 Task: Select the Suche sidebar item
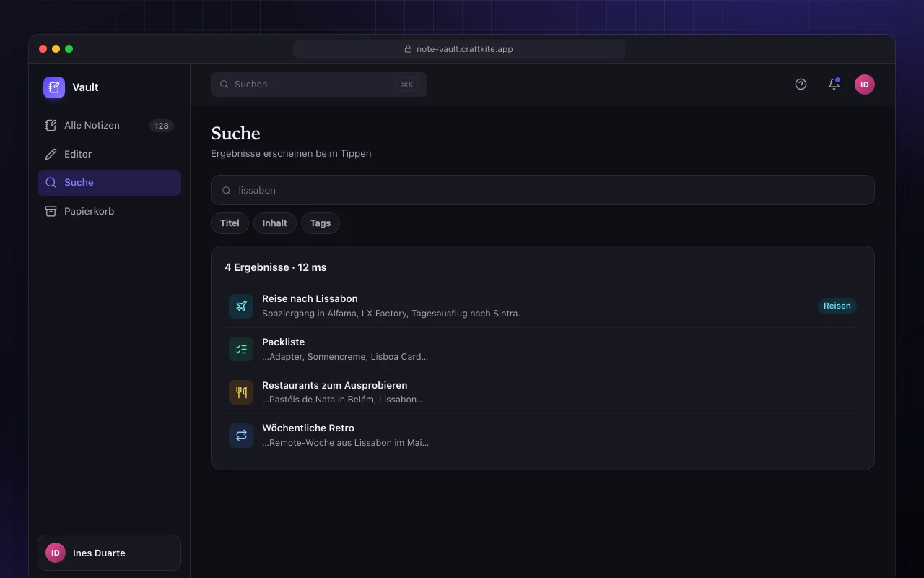[109, 183]
